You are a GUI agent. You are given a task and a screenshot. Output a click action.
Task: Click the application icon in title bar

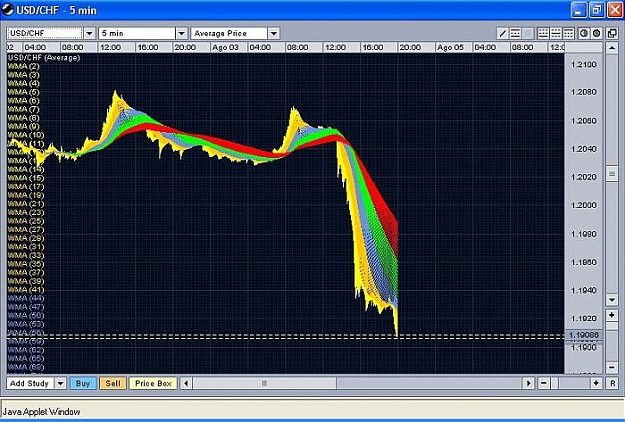8,10
